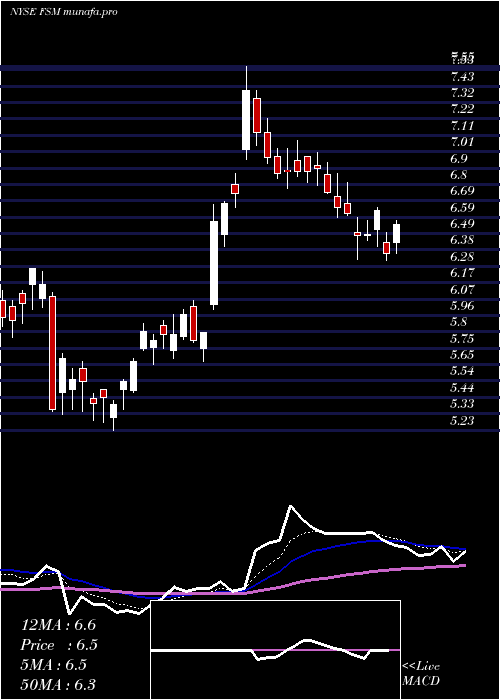Click the 5.65 price axis label
This screenshot has width=500, height=700.
[x=462, y=355]
